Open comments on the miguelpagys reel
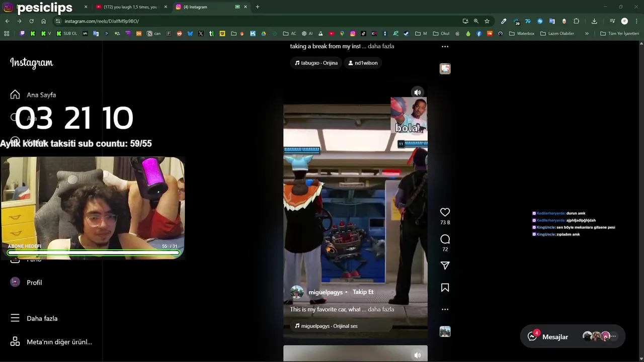The image size is (644, 362). coord(445,239)
